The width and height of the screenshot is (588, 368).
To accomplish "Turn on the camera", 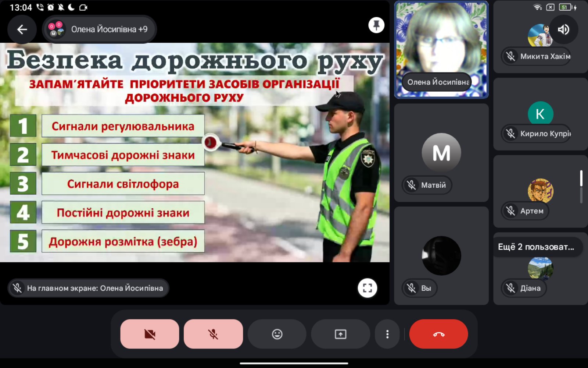I will click(150, 334).
